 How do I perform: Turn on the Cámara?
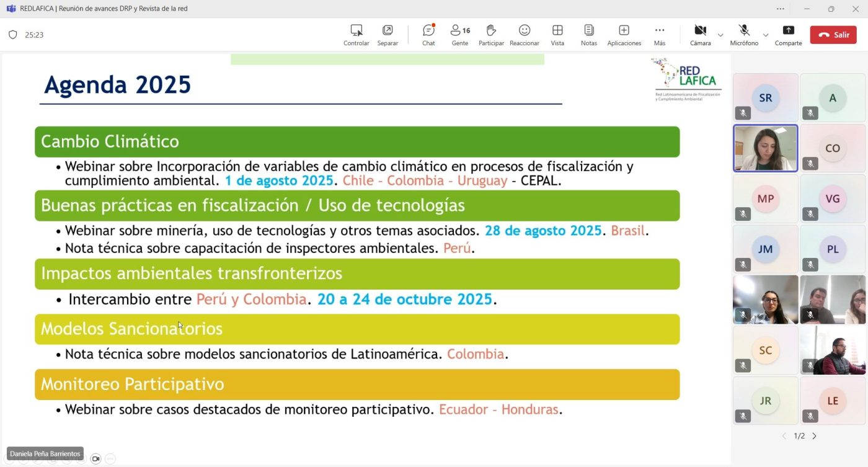(x=700, y=35)
